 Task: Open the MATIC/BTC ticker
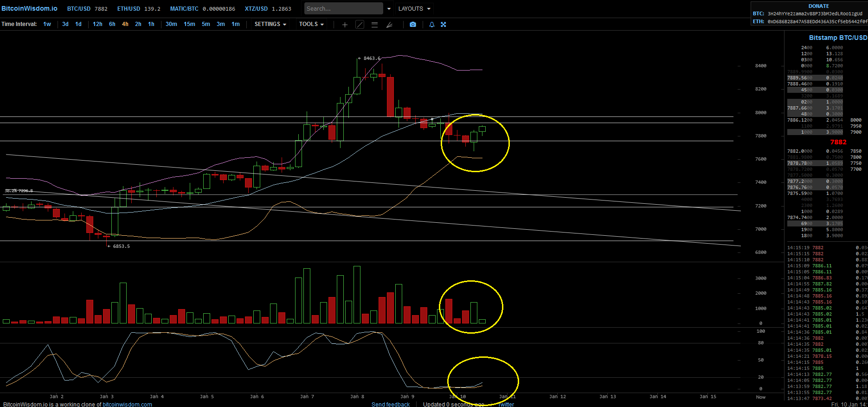click(x=203, y=9)
